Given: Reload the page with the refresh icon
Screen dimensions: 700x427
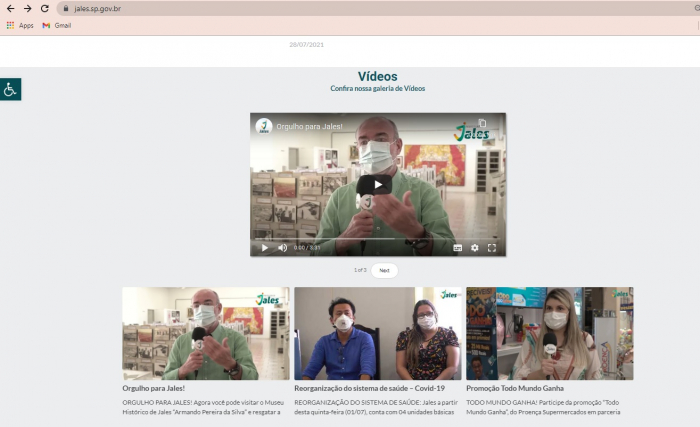Looking at the screenshot, I should click(x=45, y=8).
